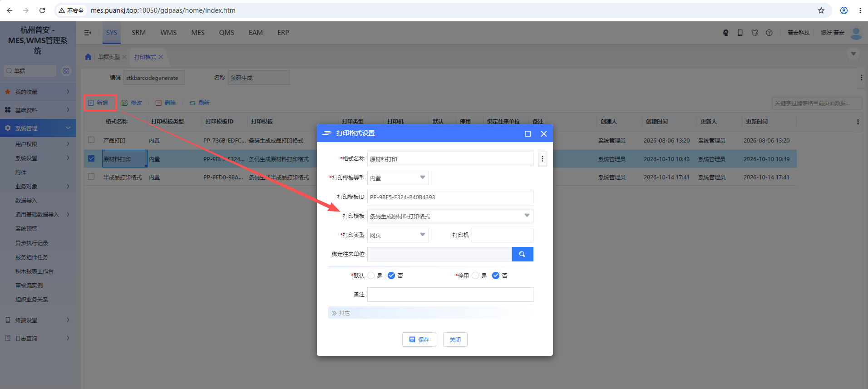868x389 pixels.
Task: Click the theme shirt icon in header
Action: pyautogui.click(x=755, y=33)
